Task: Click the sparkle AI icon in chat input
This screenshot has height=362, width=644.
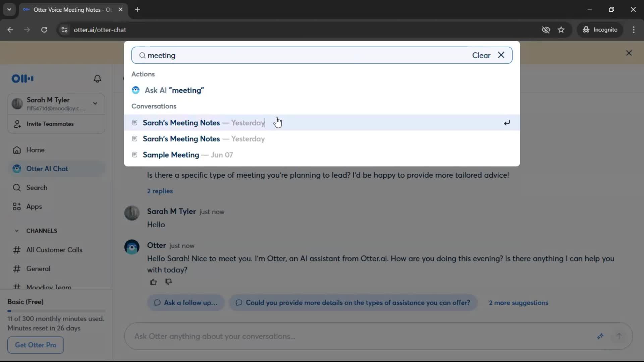Action: point(600,336)
